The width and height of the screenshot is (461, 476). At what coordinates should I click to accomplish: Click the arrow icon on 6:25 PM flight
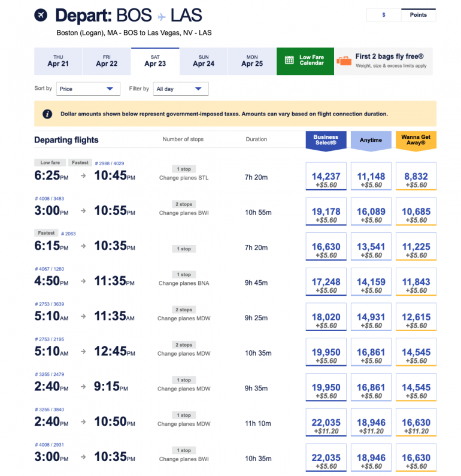[83, 177]
